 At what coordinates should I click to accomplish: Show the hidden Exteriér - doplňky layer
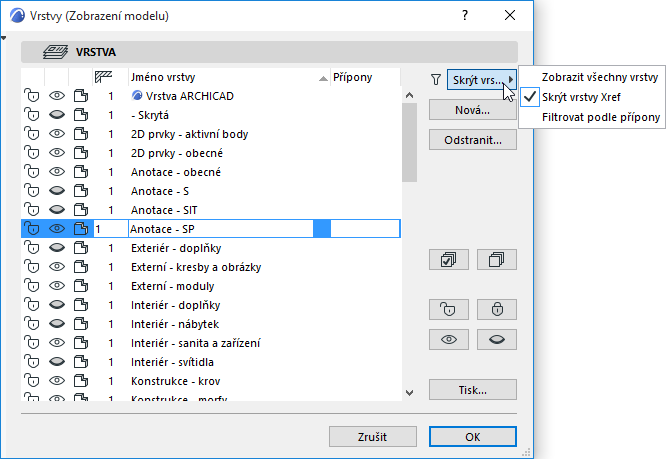56,248
